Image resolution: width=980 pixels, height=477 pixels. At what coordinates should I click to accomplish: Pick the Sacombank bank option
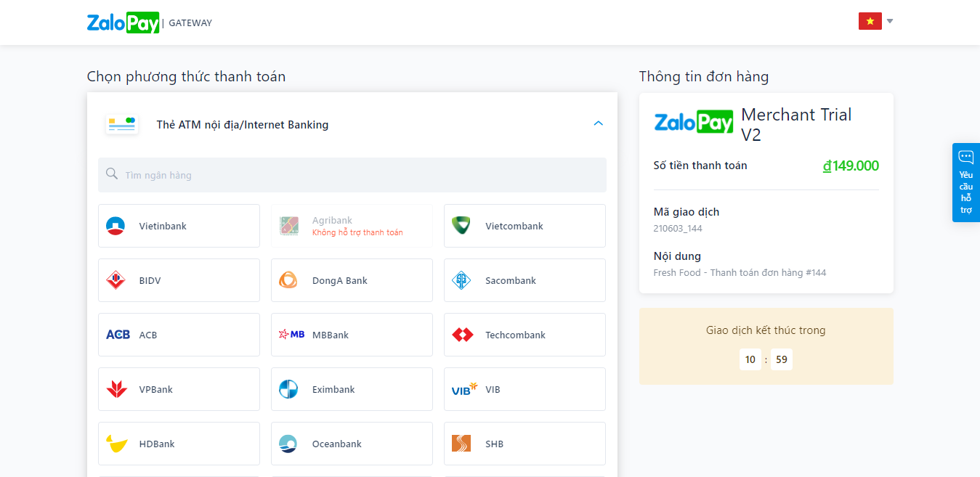click(x=525, y=280)
